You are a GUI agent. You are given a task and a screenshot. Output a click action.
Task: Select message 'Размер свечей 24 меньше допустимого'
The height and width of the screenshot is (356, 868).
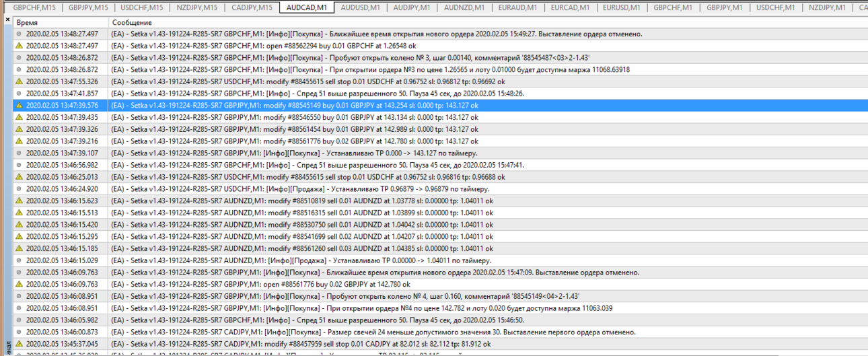[372, 332]
